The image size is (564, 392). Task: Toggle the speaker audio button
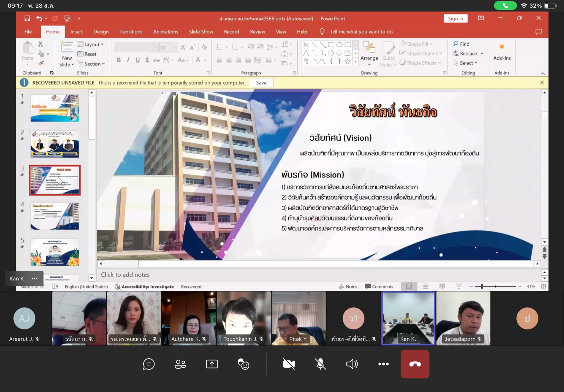pos(352,364)
